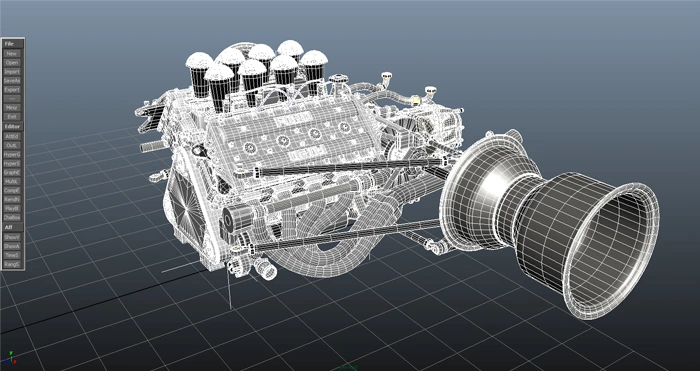
Task: Click the ChaBox channel box button
Action: click(12, 217)
